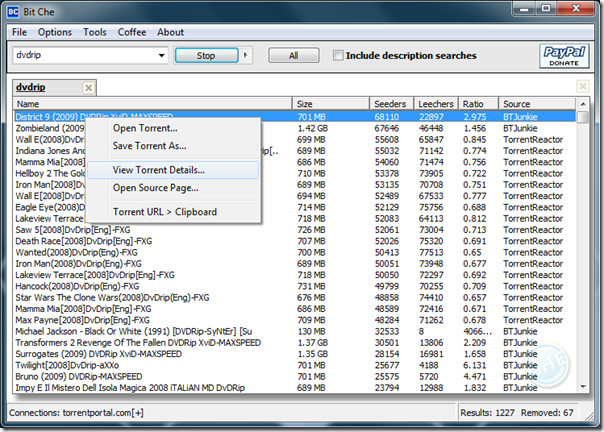
Task: Minimize the Bit Che window
Action: pos(525,8)
